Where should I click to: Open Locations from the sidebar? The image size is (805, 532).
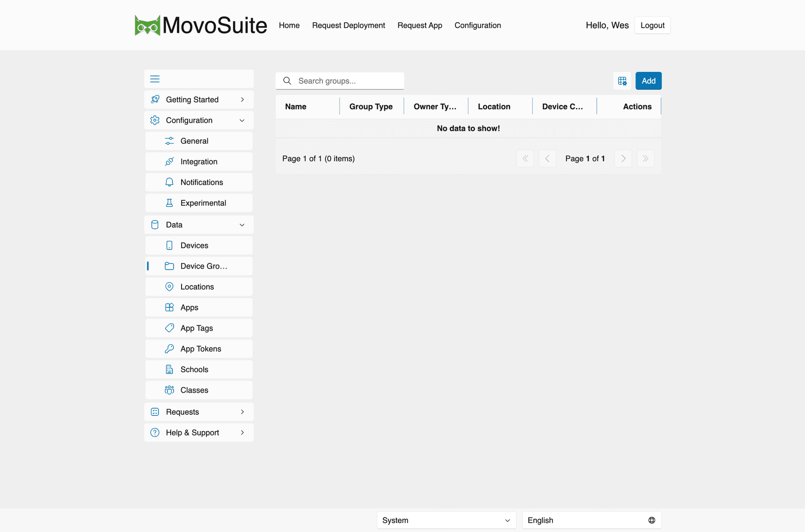coord(199,287)
